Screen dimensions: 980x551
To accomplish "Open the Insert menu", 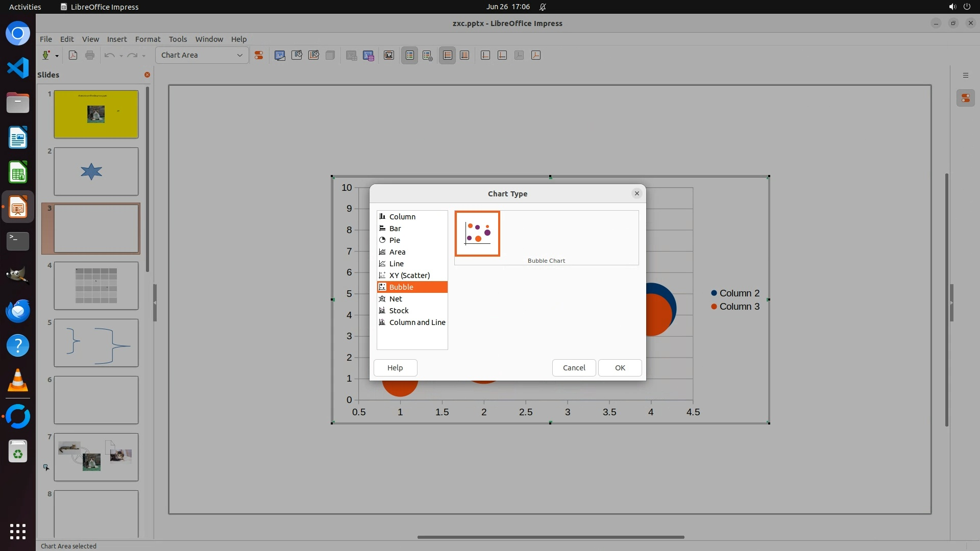I will click(116, 39).
